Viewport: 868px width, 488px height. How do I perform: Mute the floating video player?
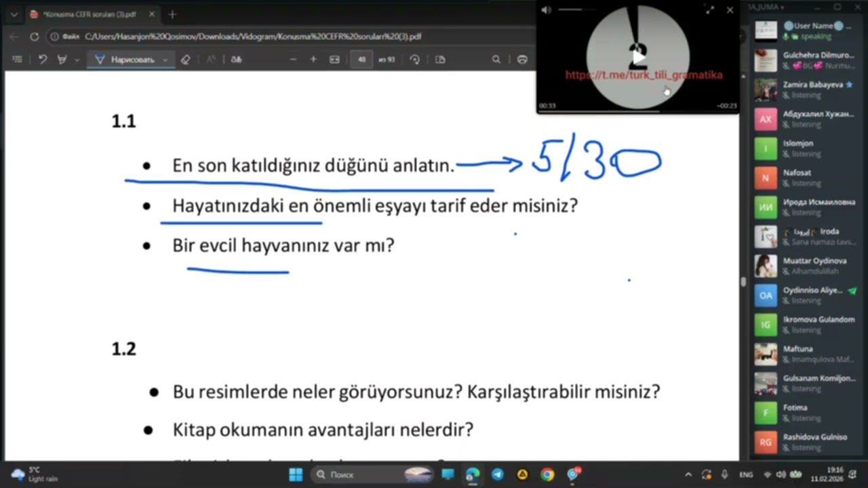546,9
